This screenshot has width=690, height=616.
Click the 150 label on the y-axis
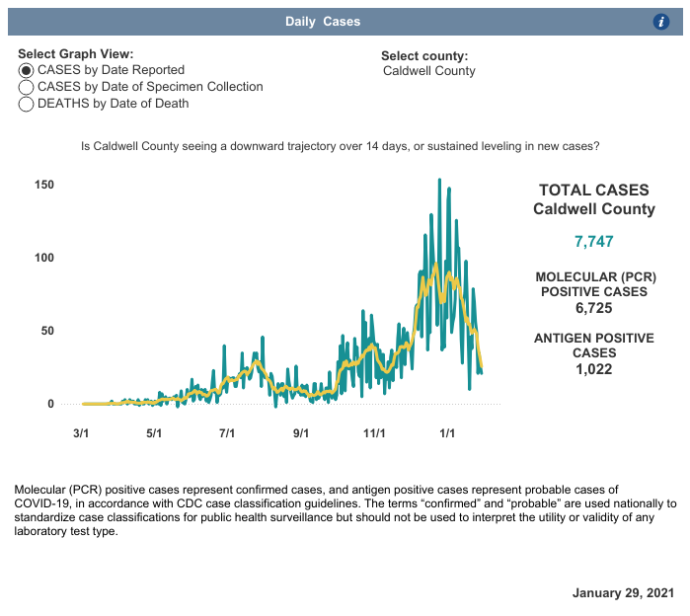click(x=43, y=186)
